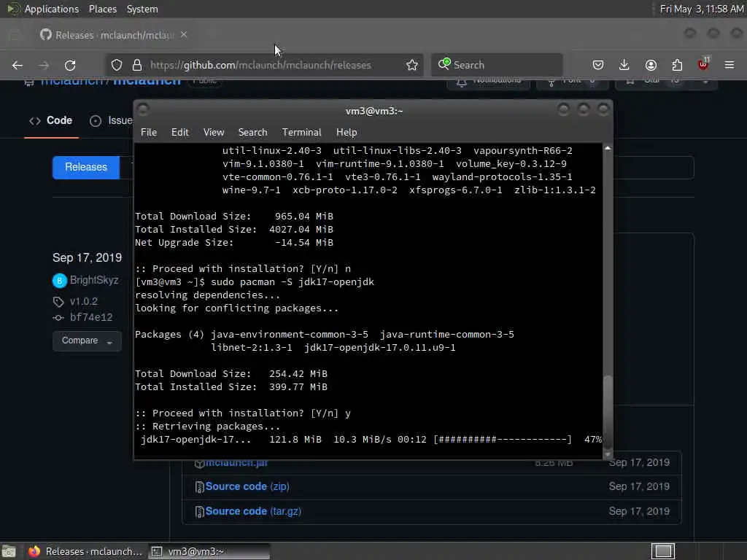Viewport: 747px width, 560px height.
Task: Open the Places menu in top panel
Action: [102, 9]
